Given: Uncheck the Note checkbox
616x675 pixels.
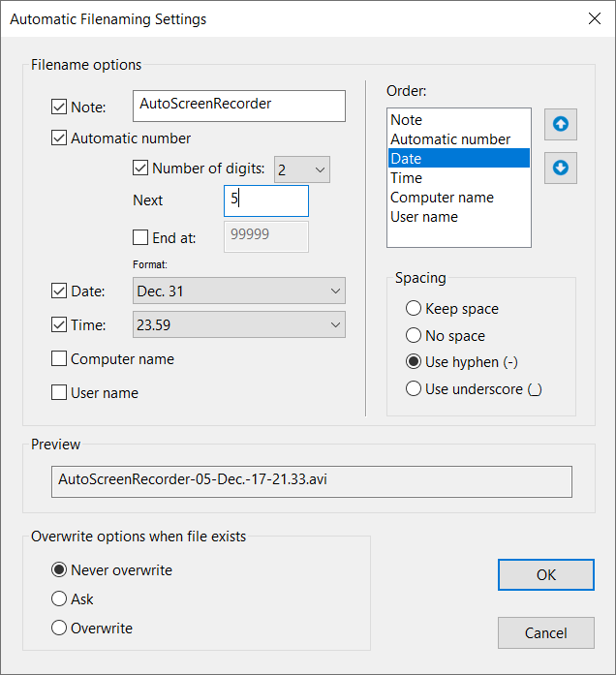Looking at the screenshot, I should coord(60,107).
